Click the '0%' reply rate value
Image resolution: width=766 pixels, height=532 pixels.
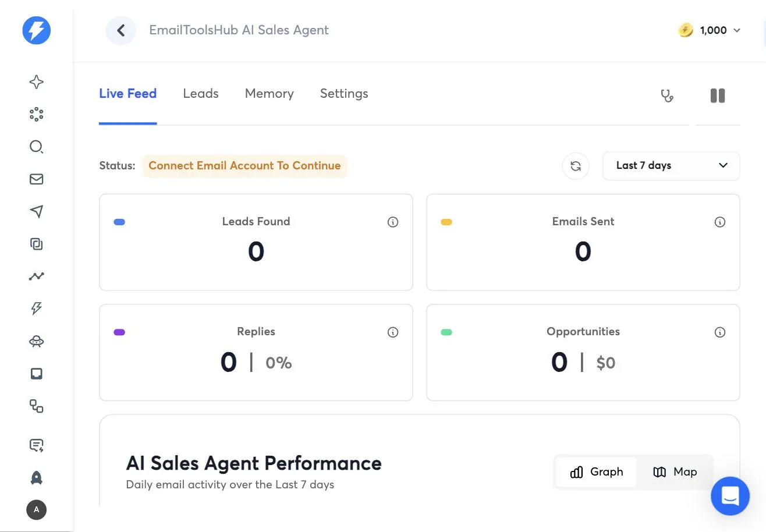(x=279, y=363)
